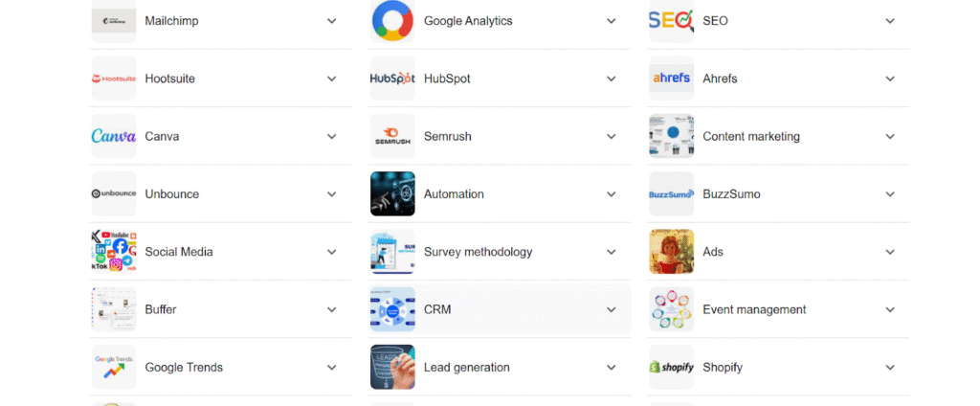Click the HubSpot logo icon
The height and width of the screenshot is (406, 980).
pyautogui.click(x=392, y=79)
